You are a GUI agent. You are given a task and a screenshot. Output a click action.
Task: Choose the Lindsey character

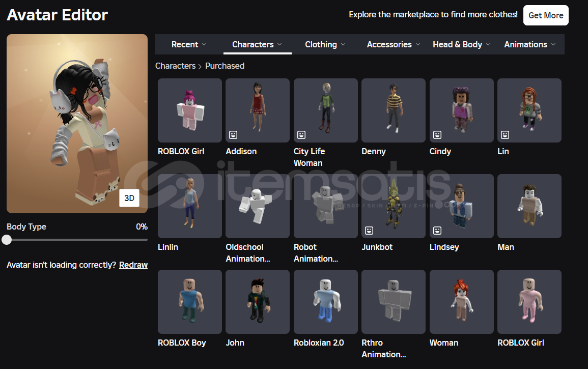pyautogui.click(x=461, y=206)
